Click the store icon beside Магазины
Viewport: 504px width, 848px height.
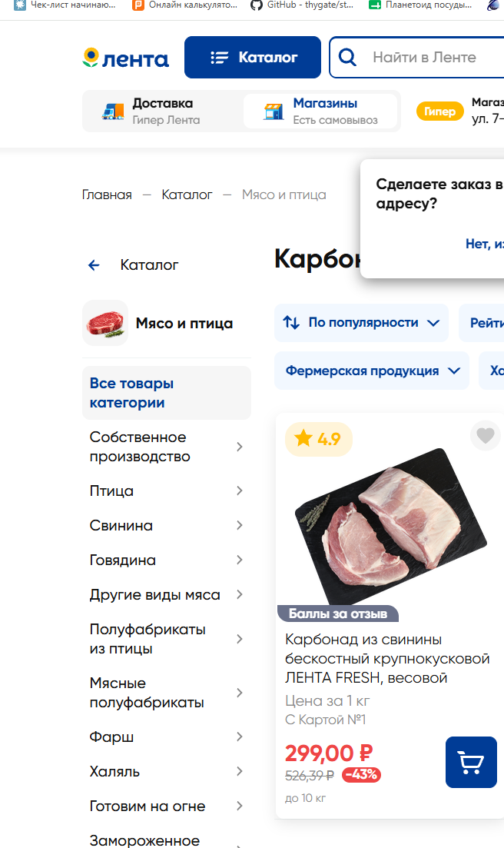pyautogui.click(x=274, y=111)
